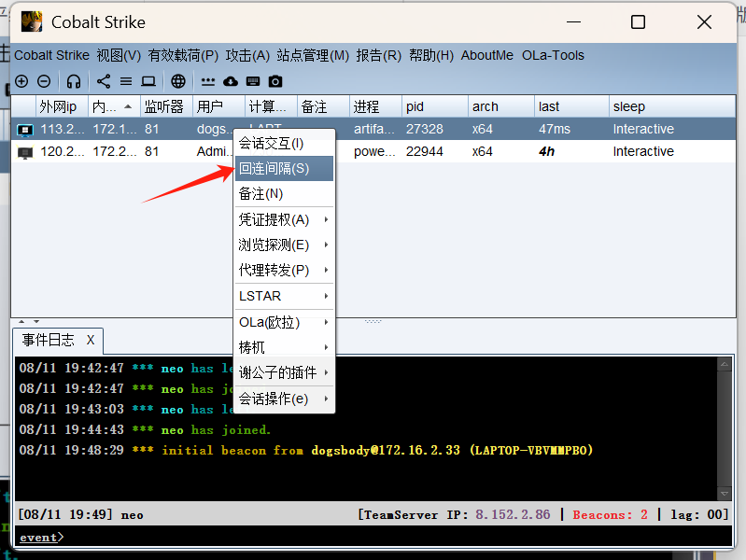Viewport: 746px width, 560px height.
Task: Select 会话交互(I) in context menu
Action: [x=285, y=143]
